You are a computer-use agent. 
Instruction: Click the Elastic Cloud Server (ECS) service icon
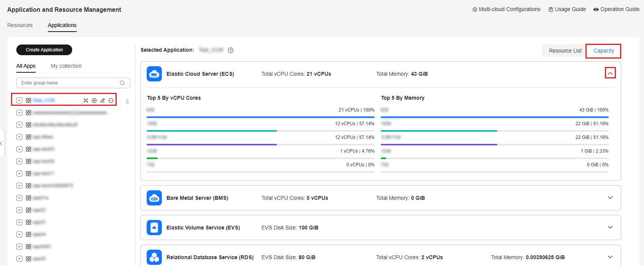(x=154, y=74)
